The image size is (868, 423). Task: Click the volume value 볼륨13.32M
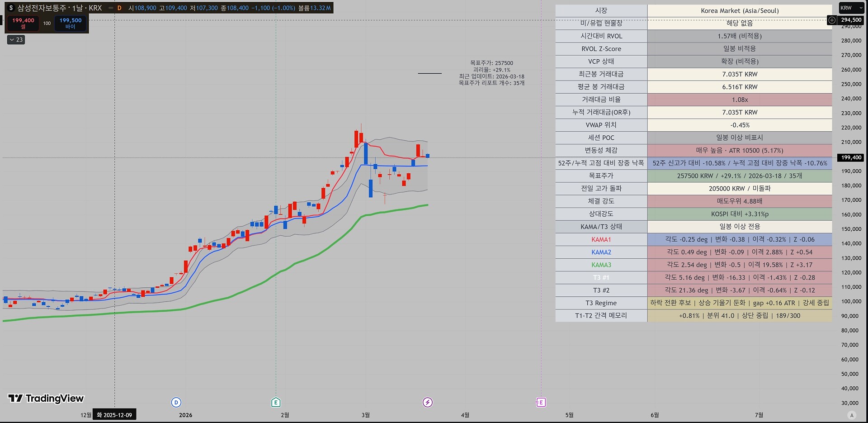pos(315,8)
